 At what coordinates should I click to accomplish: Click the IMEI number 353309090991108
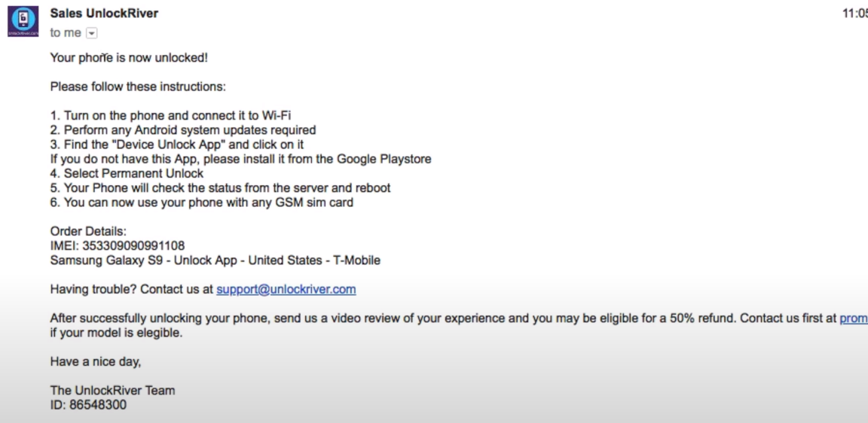coord(133,245)
